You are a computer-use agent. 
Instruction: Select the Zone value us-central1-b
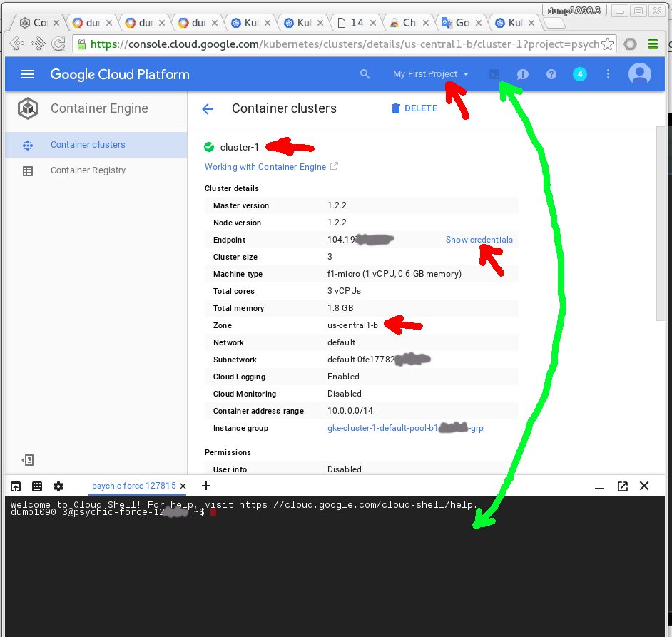click(352, 325)
